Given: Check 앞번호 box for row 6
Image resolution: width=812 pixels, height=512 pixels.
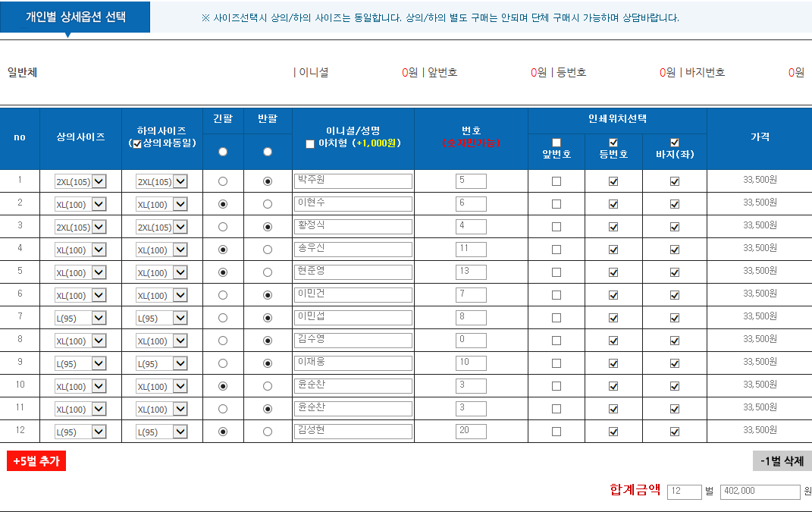Looking at the screenshot, I should pyautogui.click(x=556, y=295).
